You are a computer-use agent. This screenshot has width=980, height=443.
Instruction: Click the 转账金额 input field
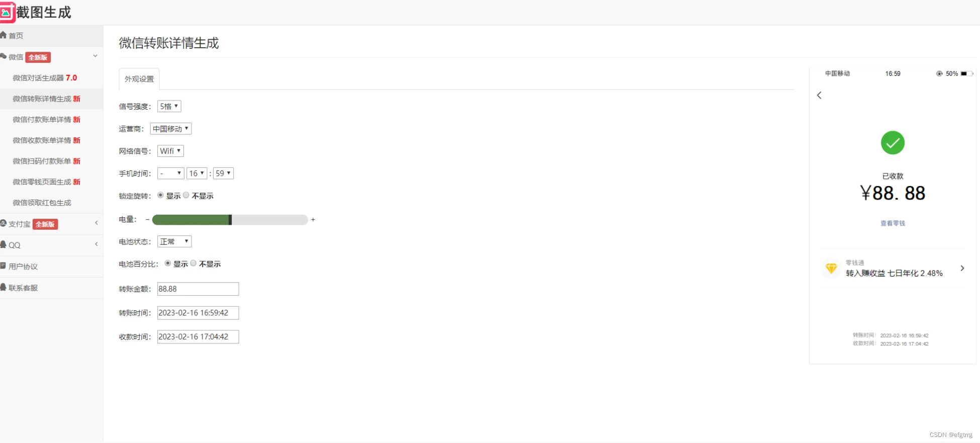(x=198, y=289)
